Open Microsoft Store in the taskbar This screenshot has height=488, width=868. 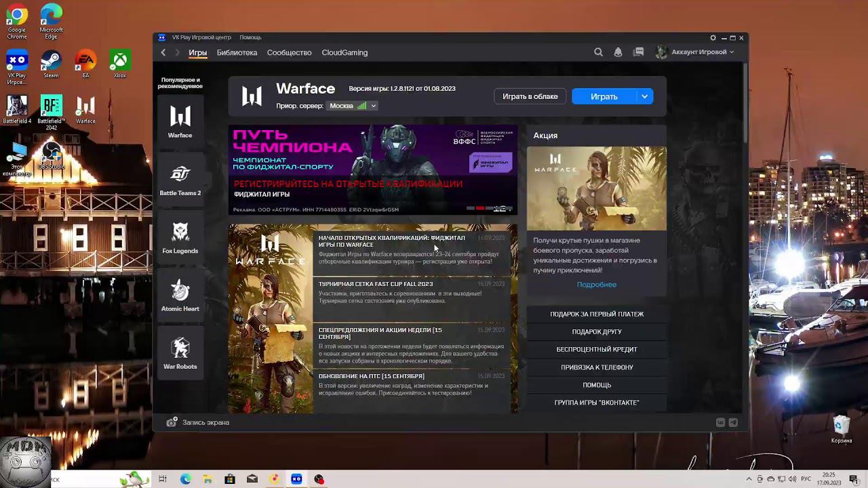point(230,479)
